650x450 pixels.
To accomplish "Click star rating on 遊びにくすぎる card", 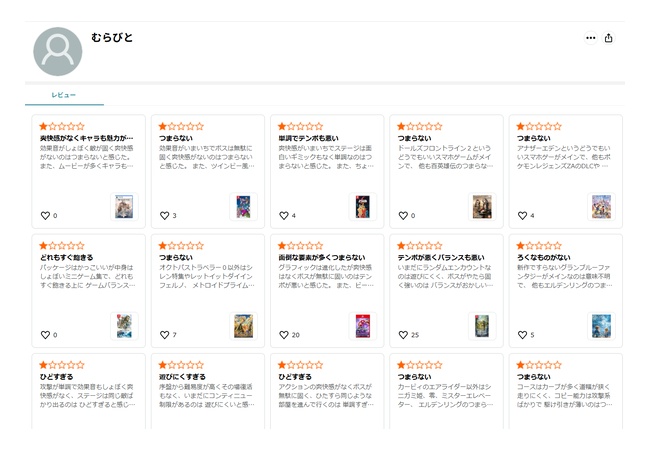I will 181,365.
